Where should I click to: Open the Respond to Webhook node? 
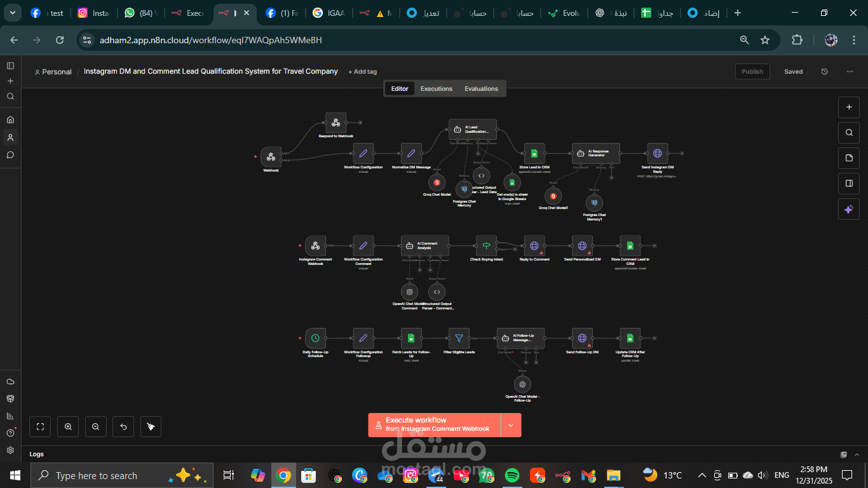point(336,123)
